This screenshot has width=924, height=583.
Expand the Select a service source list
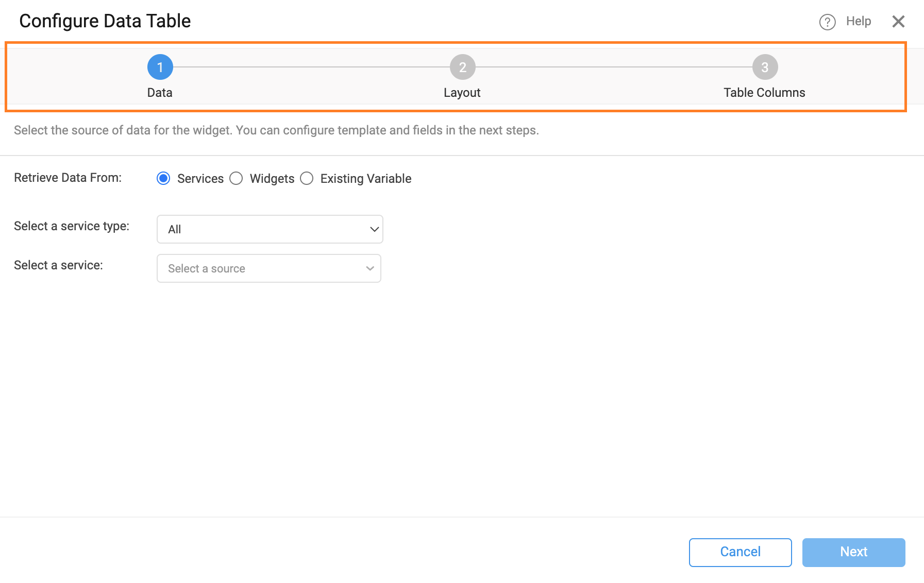369,268
